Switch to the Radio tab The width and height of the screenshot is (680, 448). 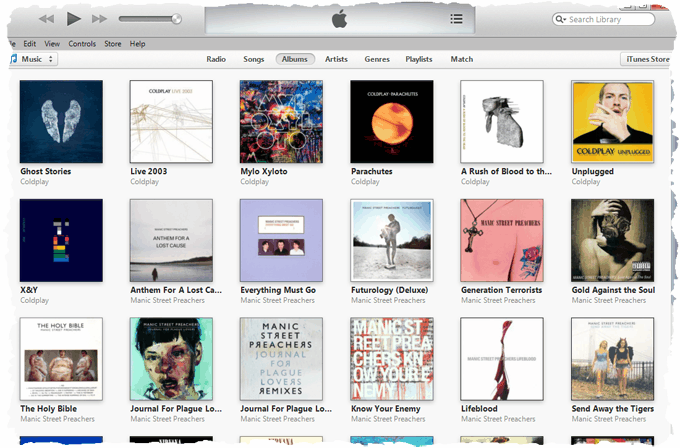click(216, 59)
